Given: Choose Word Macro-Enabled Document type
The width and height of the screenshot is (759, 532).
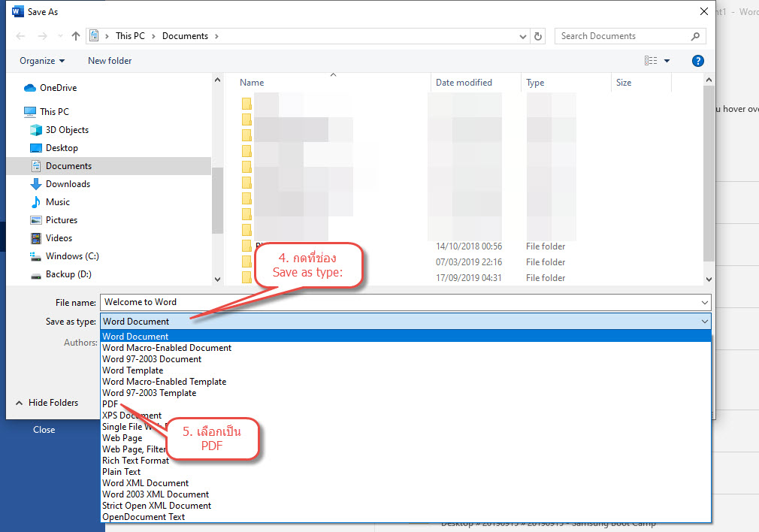Looking at the screenshot, I should 406,348.
